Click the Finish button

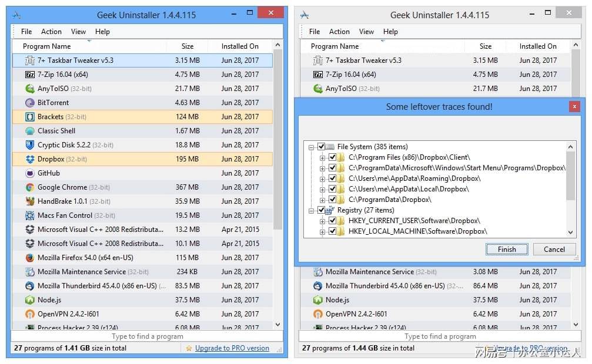[x=507, y=250]
